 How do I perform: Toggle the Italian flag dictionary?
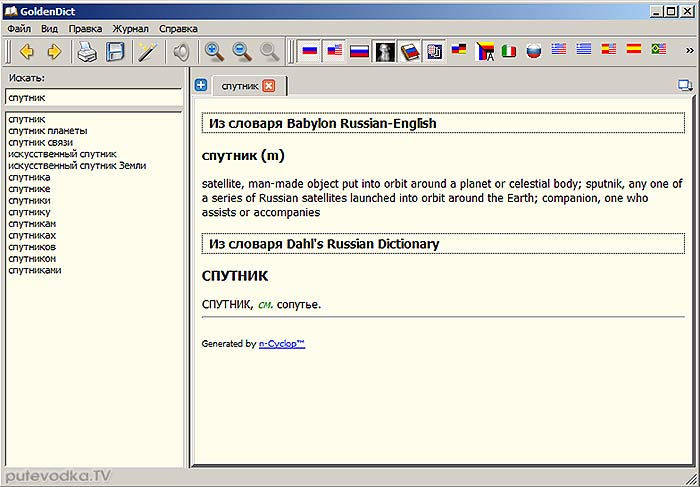tap(509, 51)
